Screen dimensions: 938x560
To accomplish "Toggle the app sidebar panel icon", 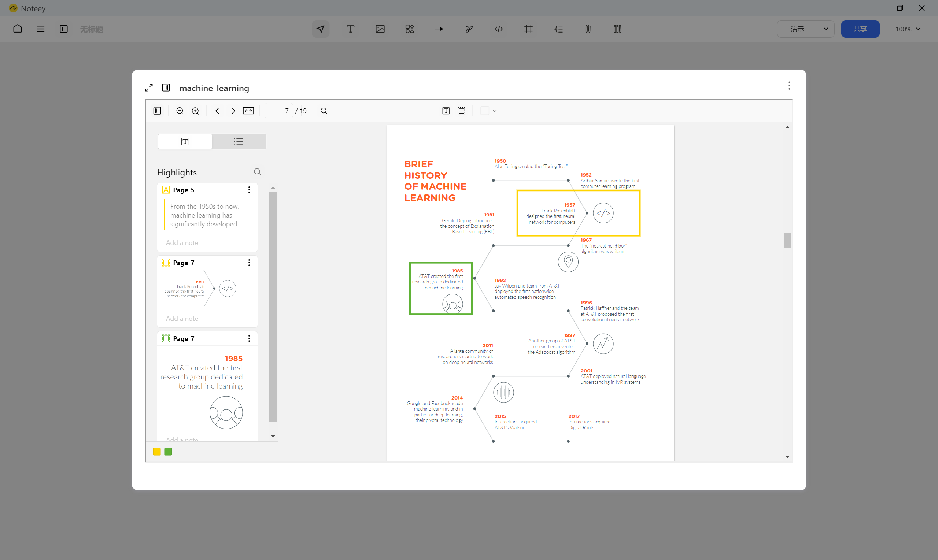I will (63, 29).
